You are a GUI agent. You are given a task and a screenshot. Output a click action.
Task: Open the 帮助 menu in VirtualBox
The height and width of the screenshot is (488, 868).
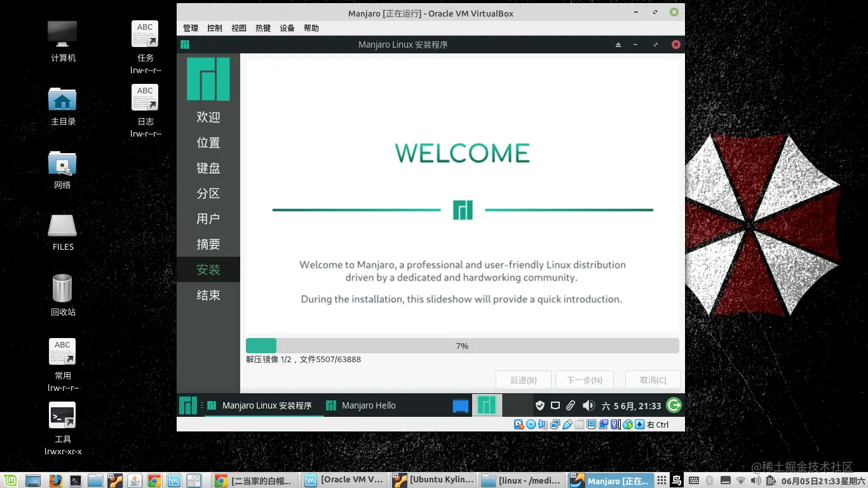[x=311, y=28]
